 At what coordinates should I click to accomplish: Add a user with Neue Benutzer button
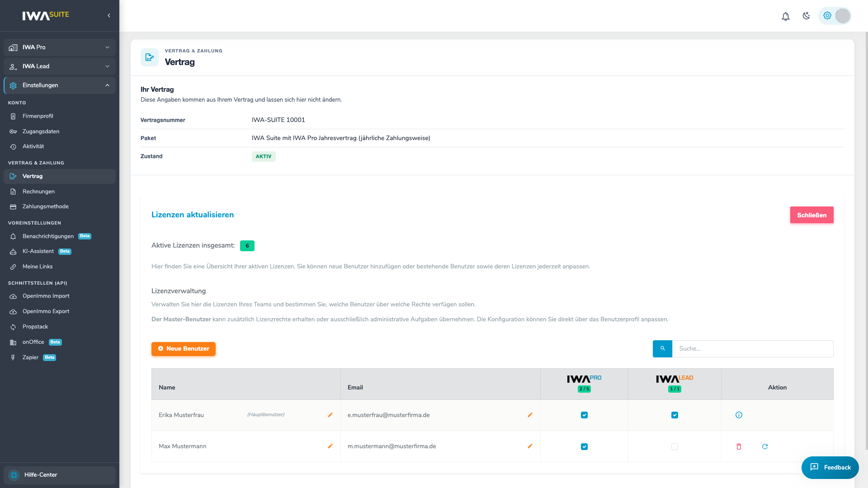184,349
